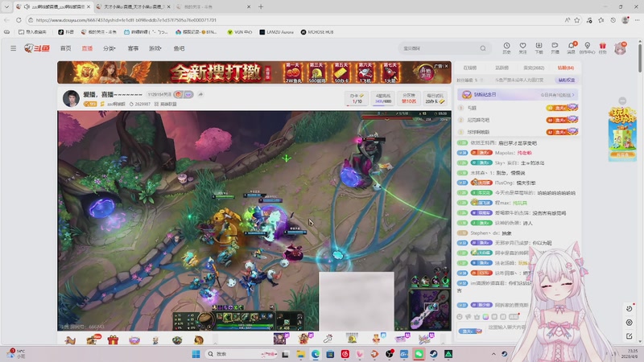Image resolution: width=644 pixels, height=362 pixels.
Task: Open the VGN 中心 bookmark
Action: point(239,31)
